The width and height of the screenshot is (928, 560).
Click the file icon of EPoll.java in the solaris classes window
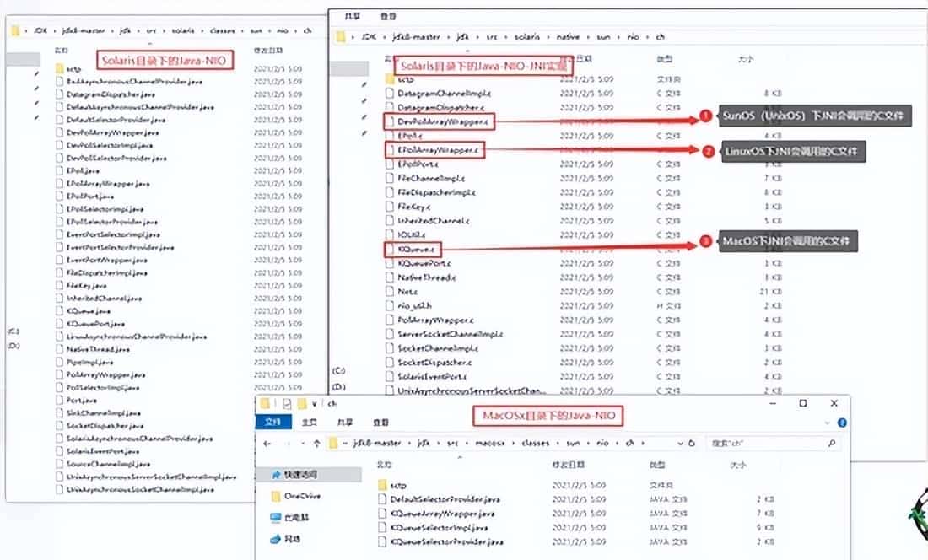point(59,170)
